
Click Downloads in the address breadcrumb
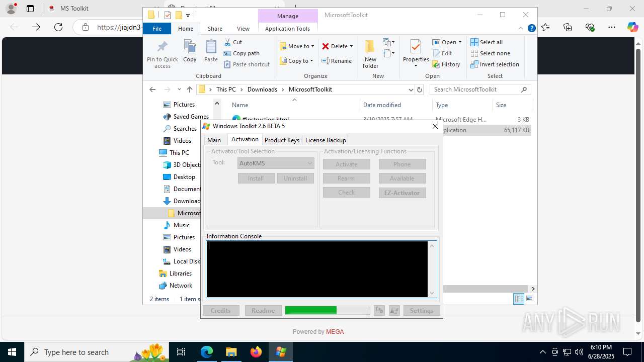click(262, 89)
